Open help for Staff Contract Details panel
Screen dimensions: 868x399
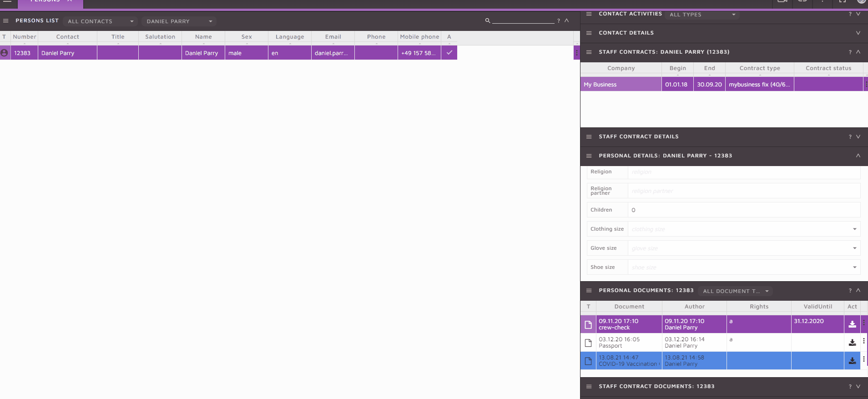850,137
